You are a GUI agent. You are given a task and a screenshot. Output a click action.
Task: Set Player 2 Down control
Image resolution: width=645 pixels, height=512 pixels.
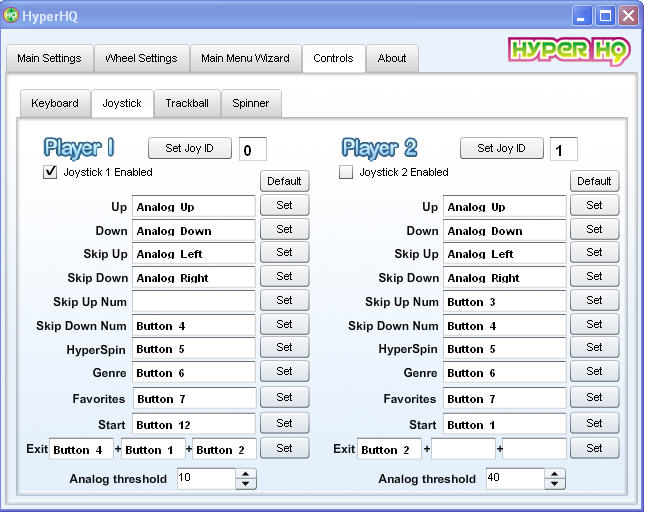point(594,229)
